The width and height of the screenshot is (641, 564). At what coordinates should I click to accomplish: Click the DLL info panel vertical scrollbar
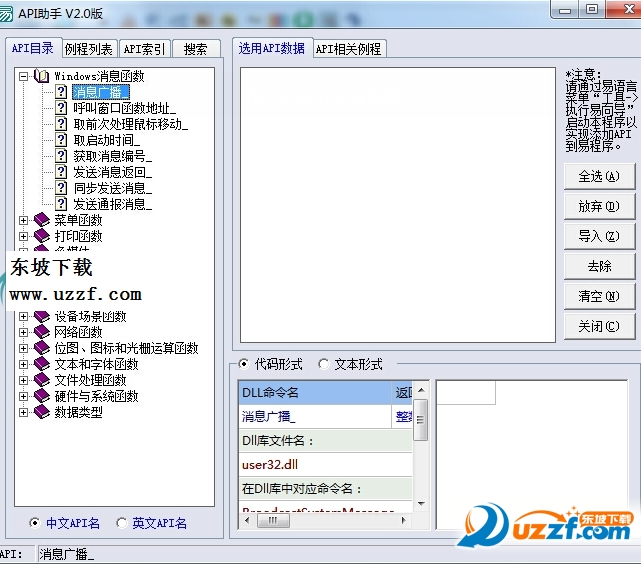[421, 450]
